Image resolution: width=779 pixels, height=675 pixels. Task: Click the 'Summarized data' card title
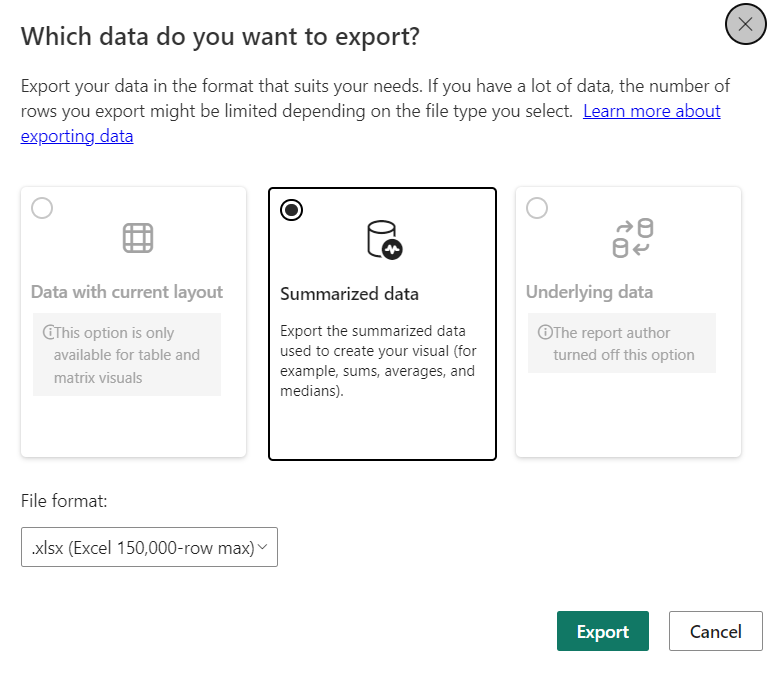pos(349,294)
